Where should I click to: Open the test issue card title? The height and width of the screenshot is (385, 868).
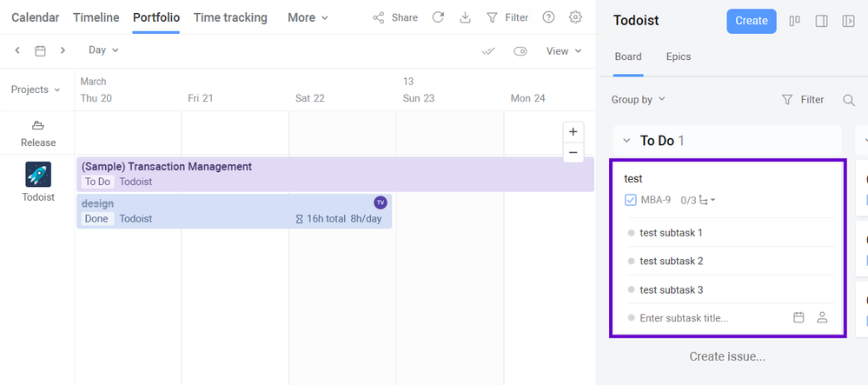(x=633, y=178)
